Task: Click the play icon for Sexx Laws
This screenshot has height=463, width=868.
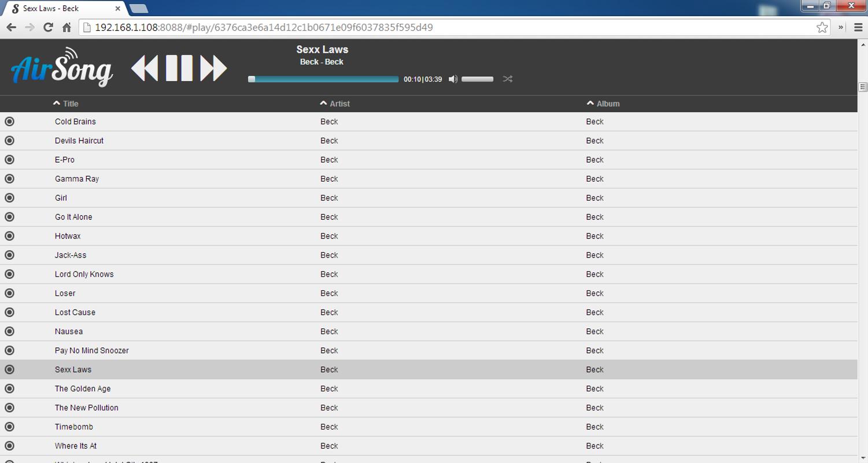Action: [x=9, y=370]
